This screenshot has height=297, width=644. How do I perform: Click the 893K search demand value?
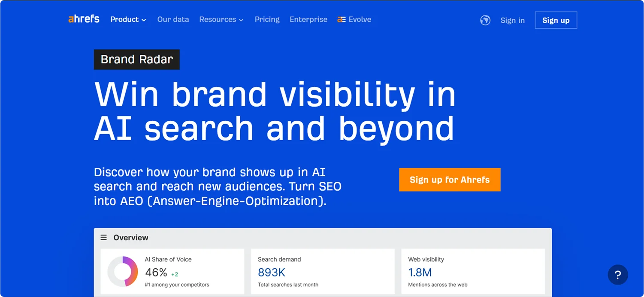[272, 273]
